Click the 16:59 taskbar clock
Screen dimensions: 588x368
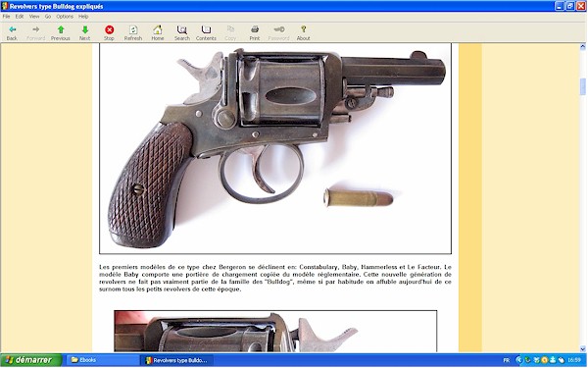coord(574,360)
